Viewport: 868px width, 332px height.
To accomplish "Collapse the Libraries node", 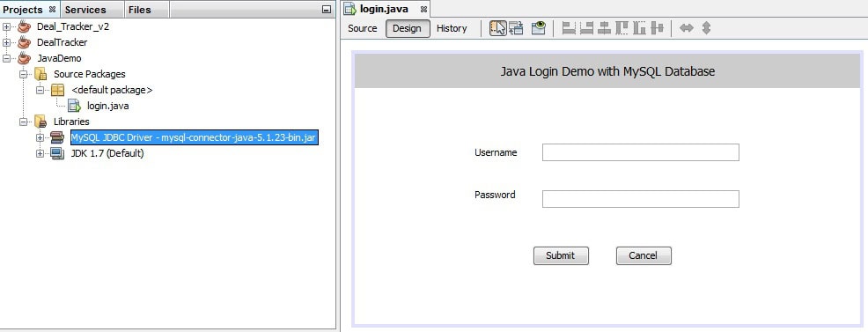I will click(23, 122).
